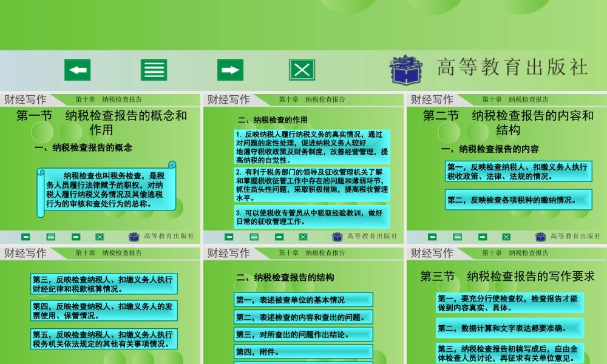Image resolution: width=607 pixels, height=364 pixels.
Task: Click the back arrow on the 第一节 slide
Action: point(25,237)
